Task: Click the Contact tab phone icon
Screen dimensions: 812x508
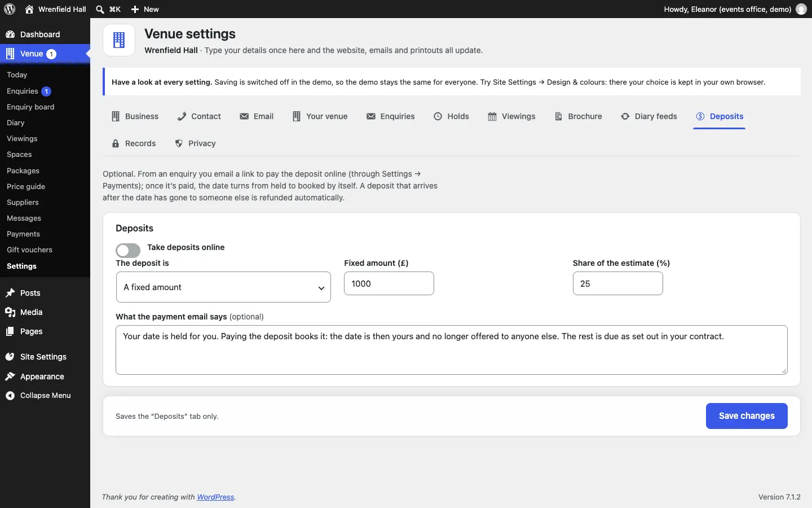Action: point(182,116)
